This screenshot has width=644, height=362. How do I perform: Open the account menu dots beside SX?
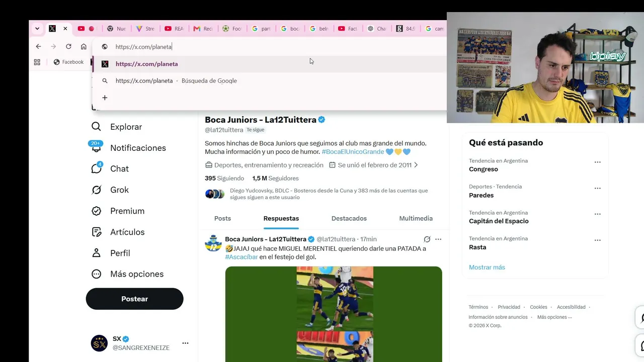pos(185,343)
